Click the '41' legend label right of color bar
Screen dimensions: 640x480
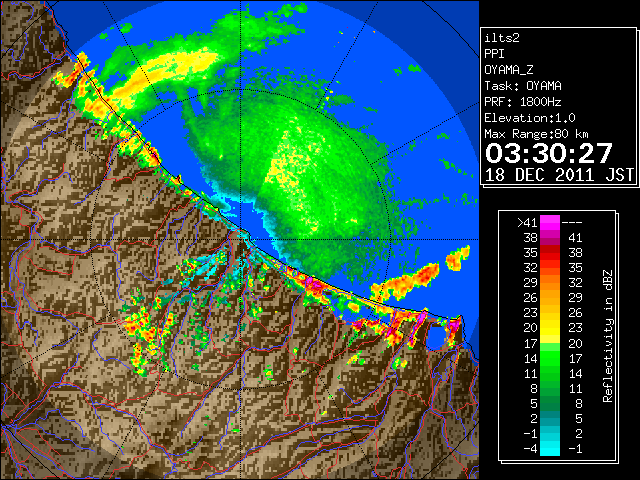[x=575, y=238]
